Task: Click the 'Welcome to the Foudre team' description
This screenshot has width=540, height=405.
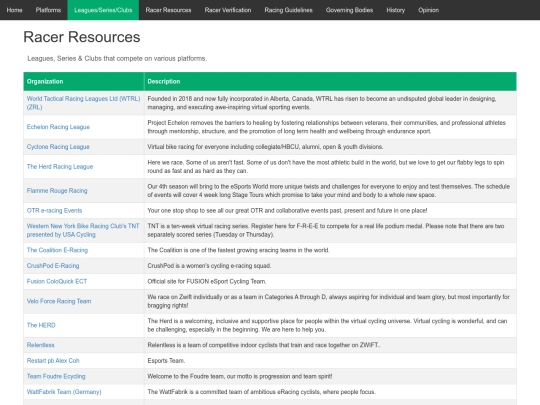Action: pos(240,376)
